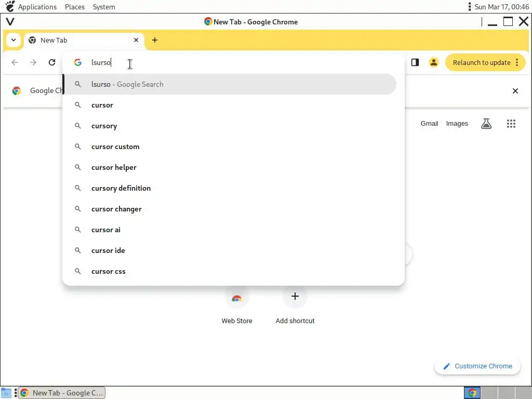Click the show desktop icon in taskbar
Viewport: 532px width, 399px height.
(x=6, y=393)
